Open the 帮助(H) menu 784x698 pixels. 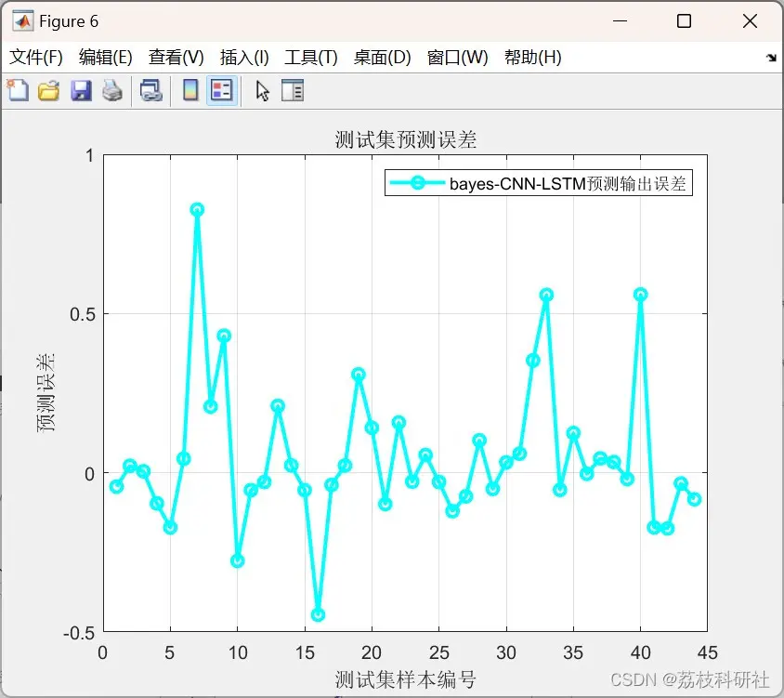[533, 57]
